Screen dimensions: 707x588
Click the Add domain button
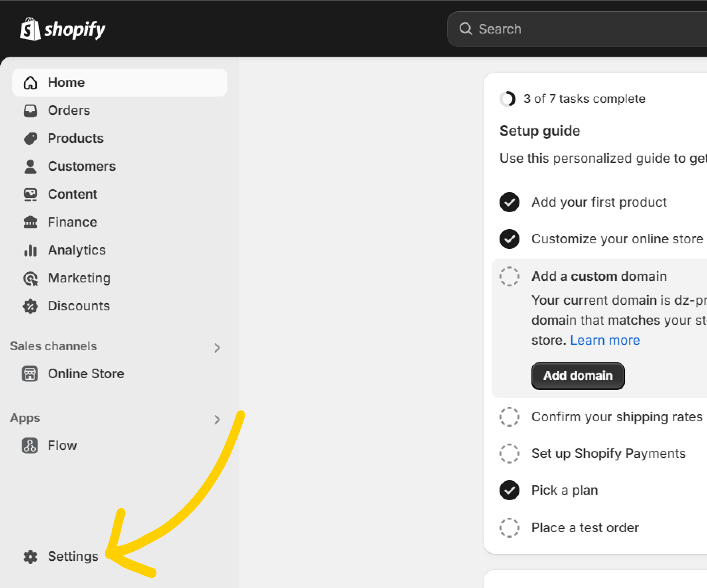pos(578,376)
